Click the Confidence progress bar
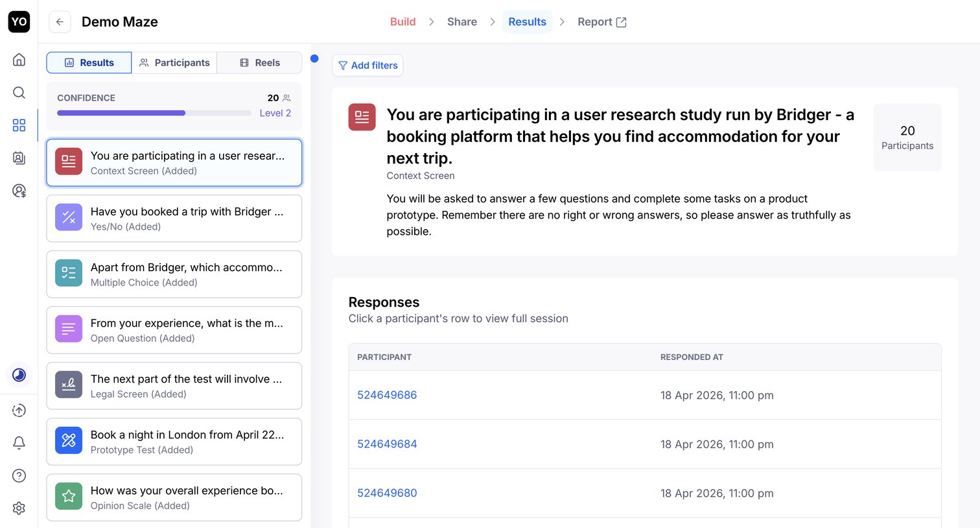Screen dimensions: 980x528 [154, 113]
